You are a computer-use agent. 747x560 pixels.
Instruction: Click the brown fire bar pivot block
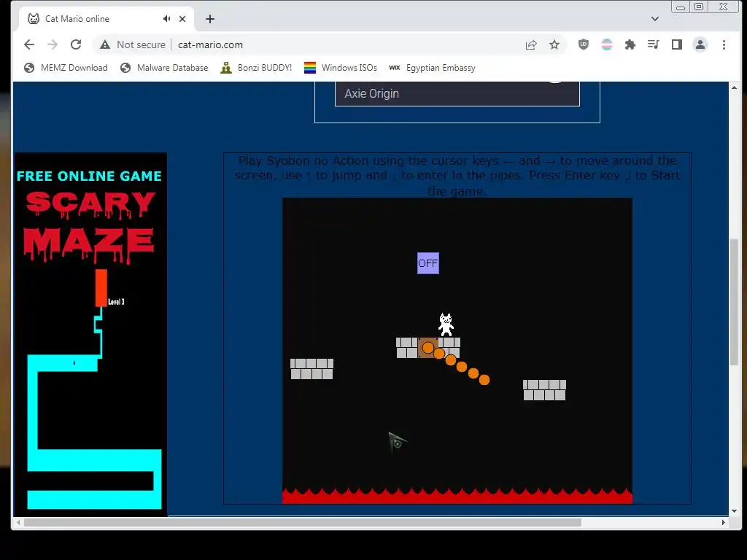tap(427, 348)
